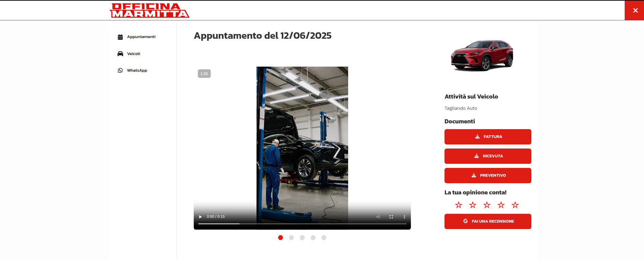644x260 pixels.
Task: Select the third star rating
Action: pos(487,205)
